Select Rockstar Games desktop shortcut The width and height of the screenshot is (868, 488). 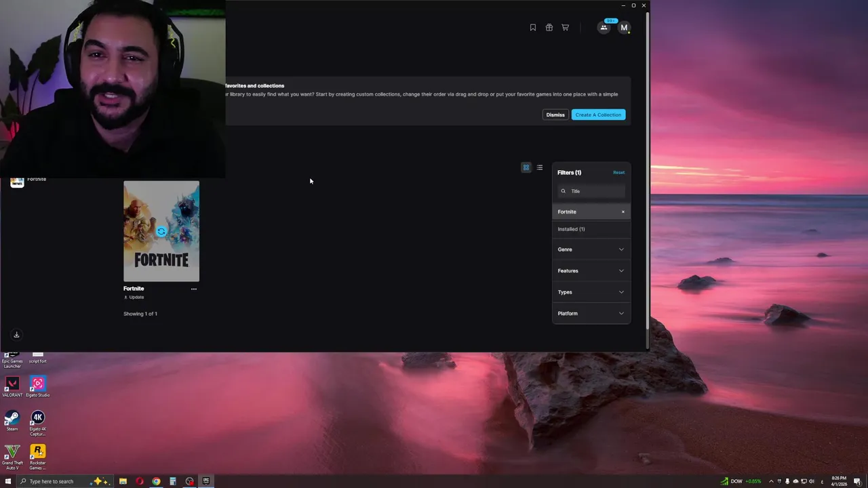point(38,457)
